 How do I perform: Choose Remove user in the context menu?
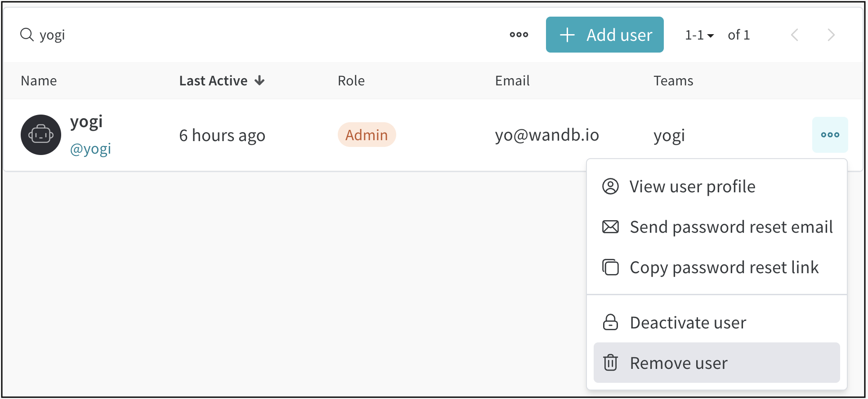(x=678, y=363)
